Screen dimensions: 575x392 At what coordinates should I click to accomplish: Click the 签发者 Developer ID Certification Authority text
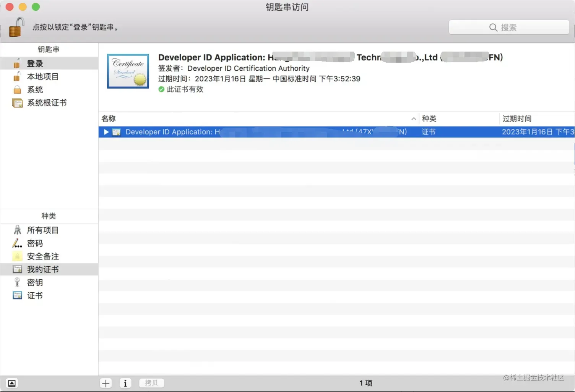point(234,68)
